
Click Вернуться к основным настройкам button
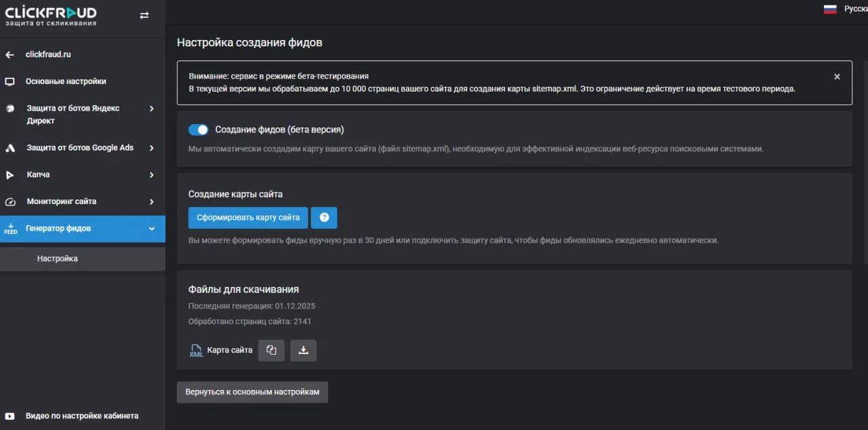click(x=252, y=392)
